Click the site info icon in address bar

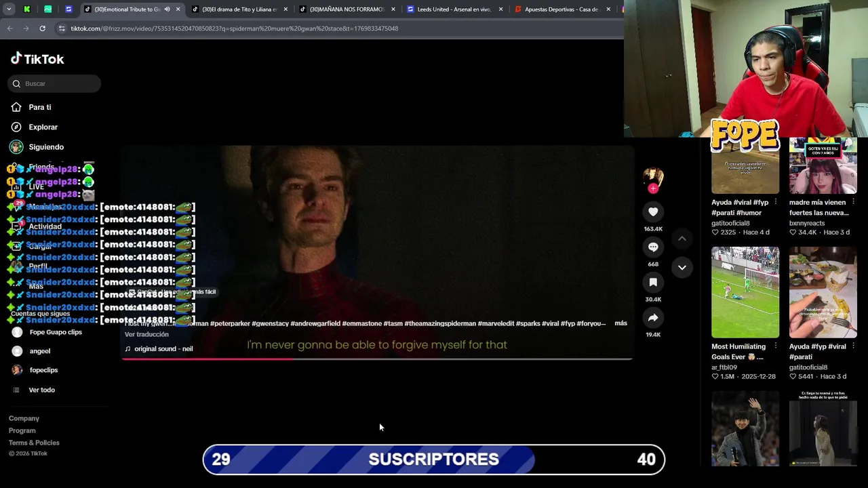coord(62,28)
